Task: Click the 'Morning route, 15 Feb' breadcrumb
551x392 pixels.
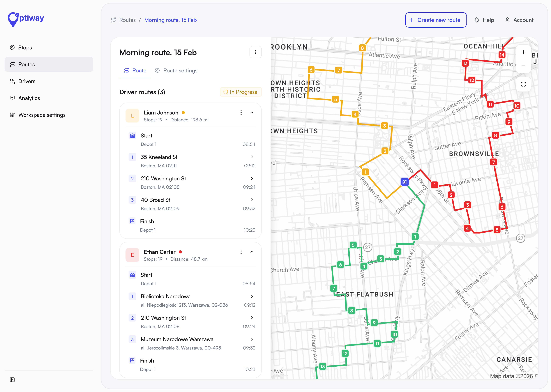Action: (x=170, y=20)
